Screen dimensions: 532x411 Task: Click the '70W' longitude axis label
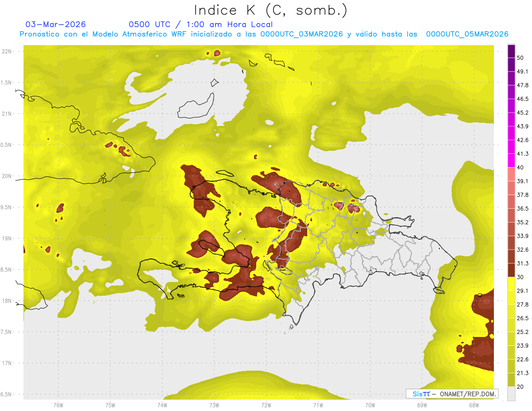(x=370, y=405)
